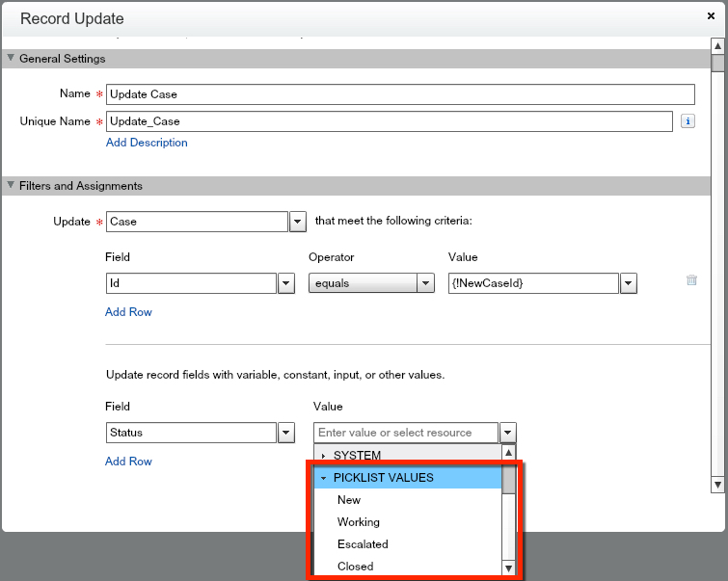Viewport: 728px width, 581px height.
Task: Open the Id field dropdown arrow
Action: click(286, 283)
